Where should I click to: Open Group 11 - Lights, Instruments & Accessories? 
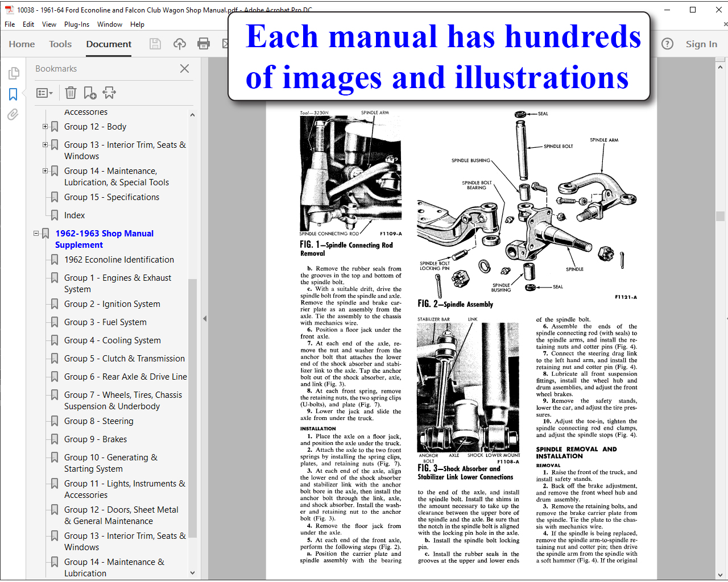125,489
